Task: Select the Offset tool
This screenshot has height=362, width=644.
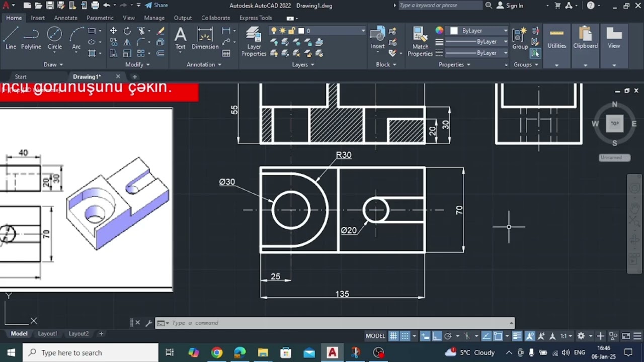Action: (160, 53)
